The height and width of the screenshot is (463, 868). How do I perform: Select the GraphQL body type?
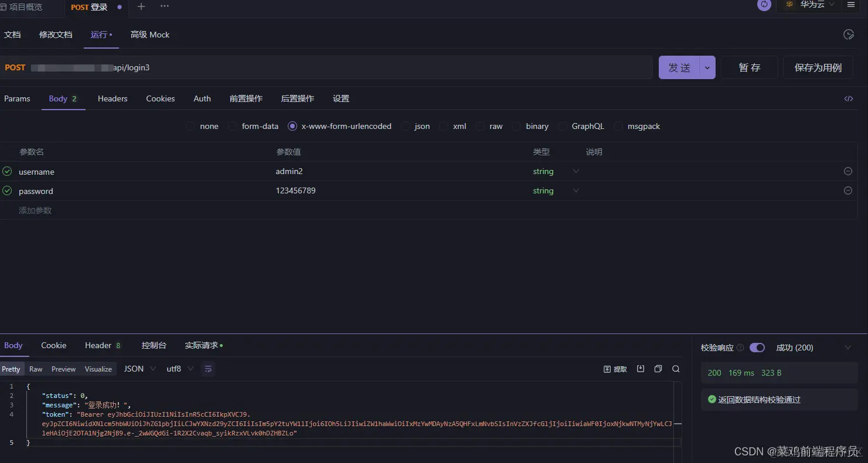click(563, 126)
